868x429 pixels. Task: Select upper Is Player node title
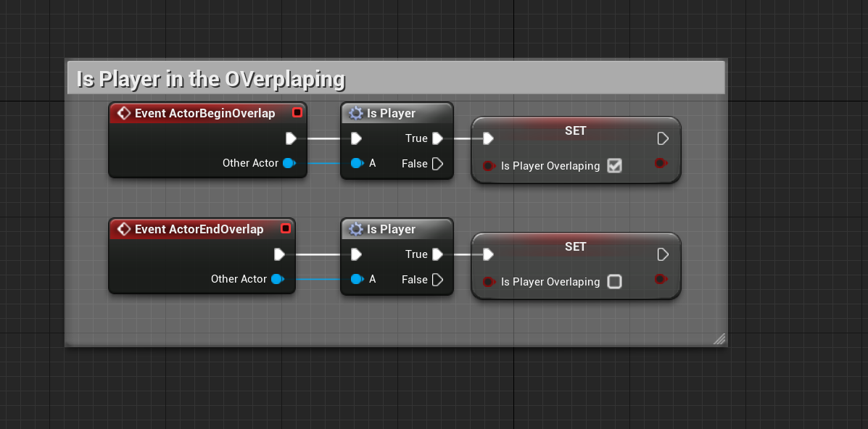391,114
